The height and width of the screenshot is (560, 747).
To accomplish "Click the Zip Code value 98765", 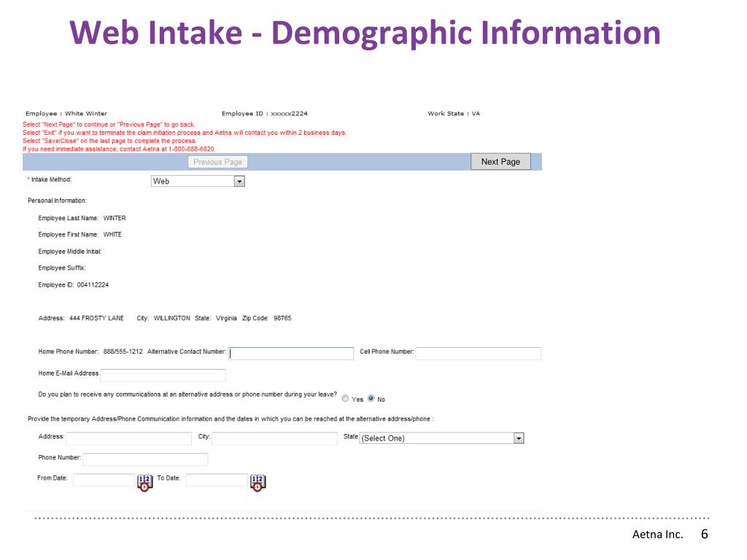I will pos(282,318).
